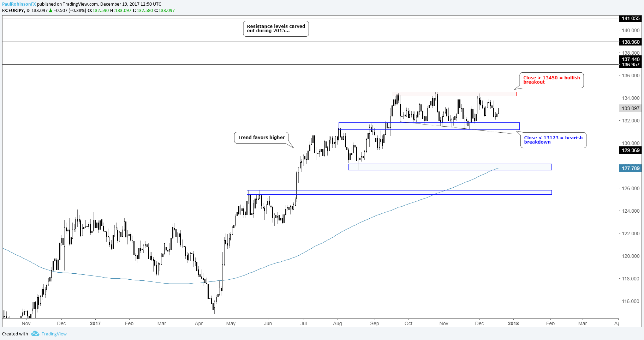The height and width of the screenshot is (340, 644).
Task: Open the TradingView text link
Action: click(x=54, y=334)
